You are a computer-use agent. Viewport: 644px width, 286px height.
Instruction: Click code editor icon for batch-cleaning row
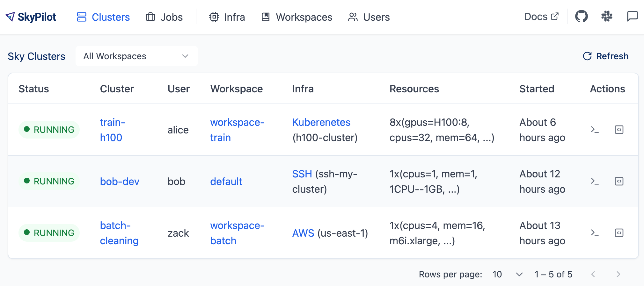coord(619,233)
